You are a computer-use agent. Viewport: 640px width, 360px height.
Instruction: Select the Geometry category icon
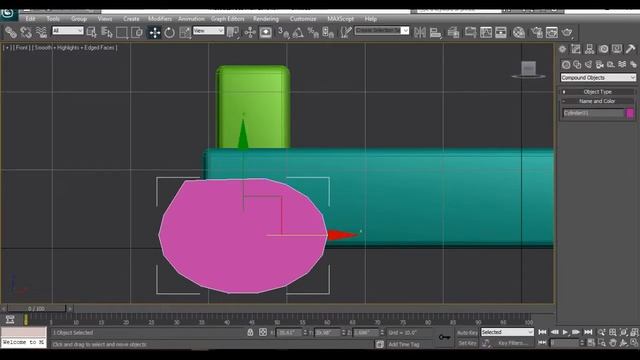(x=566, y=64)
